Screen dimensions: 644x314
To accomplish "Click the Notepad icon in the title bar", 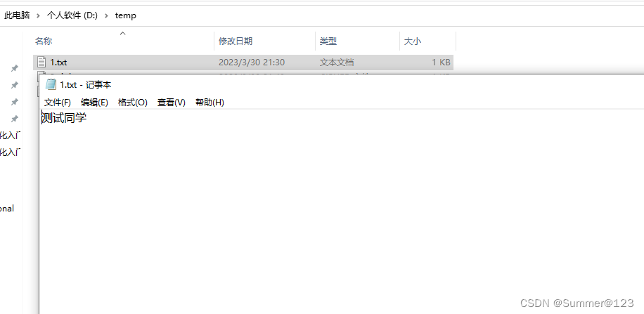I will point(51,84).
